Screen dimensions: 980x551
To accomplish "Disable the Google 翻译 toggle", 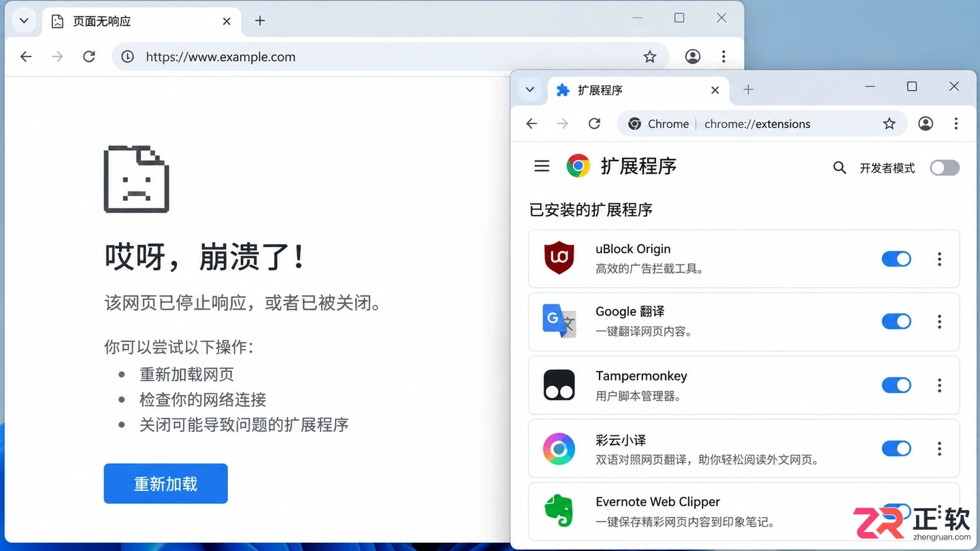I will coord(896,322).
